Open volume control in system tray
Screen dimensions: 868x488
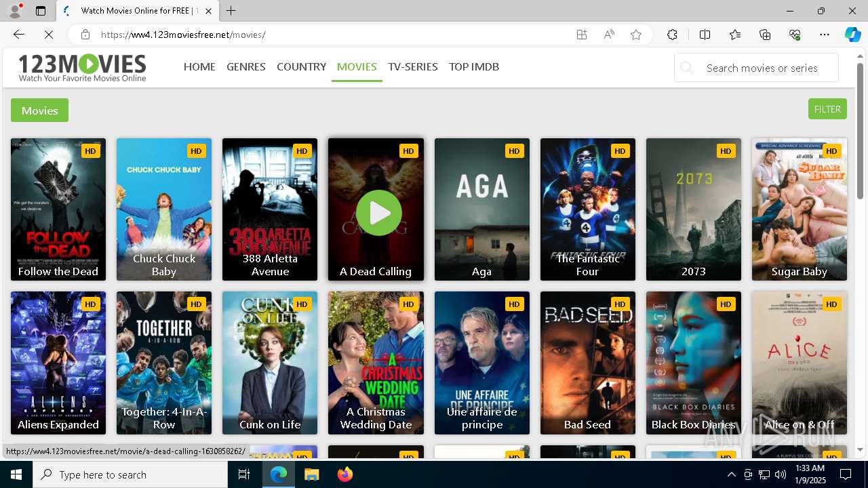tap(781, 474)
